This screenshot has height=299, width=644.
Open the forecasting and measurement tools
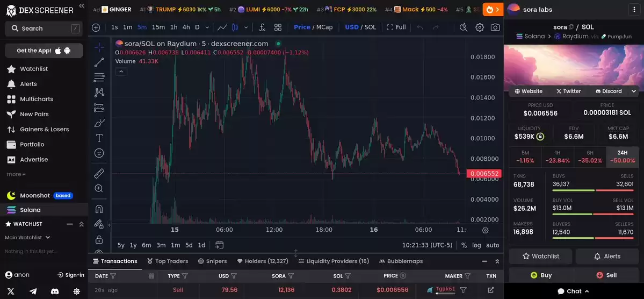[x=99, y=108]
